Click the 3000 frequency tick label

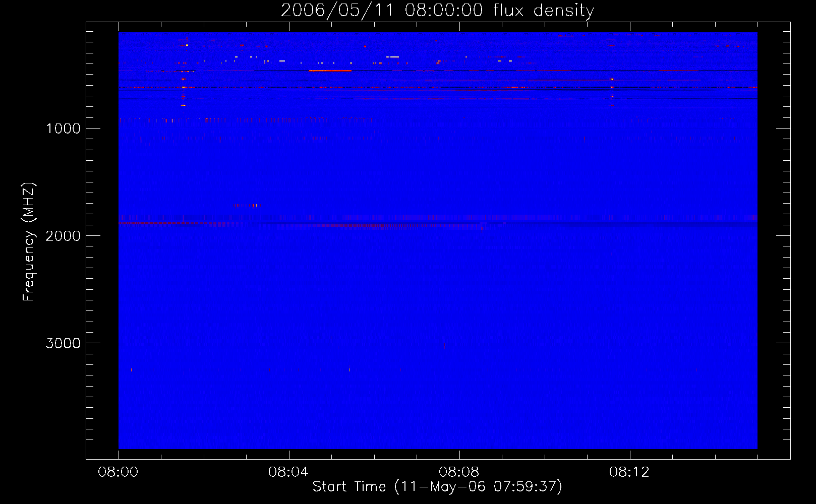pos(63,343)
